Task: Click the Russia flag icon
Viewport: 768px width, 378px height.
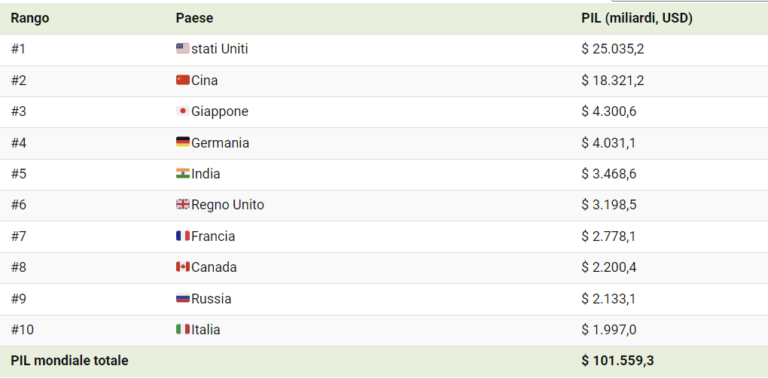Action: (183, 298)
